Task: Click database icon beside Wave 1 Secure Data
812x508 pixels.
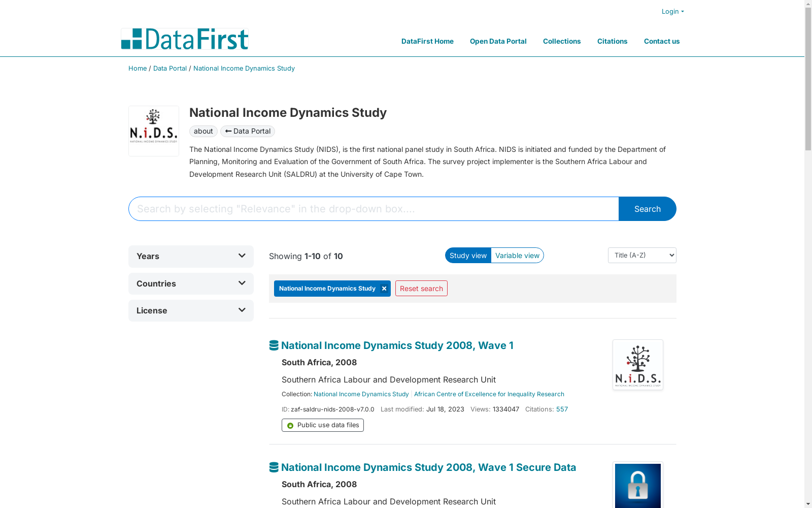Action: (x=274, y=467)
